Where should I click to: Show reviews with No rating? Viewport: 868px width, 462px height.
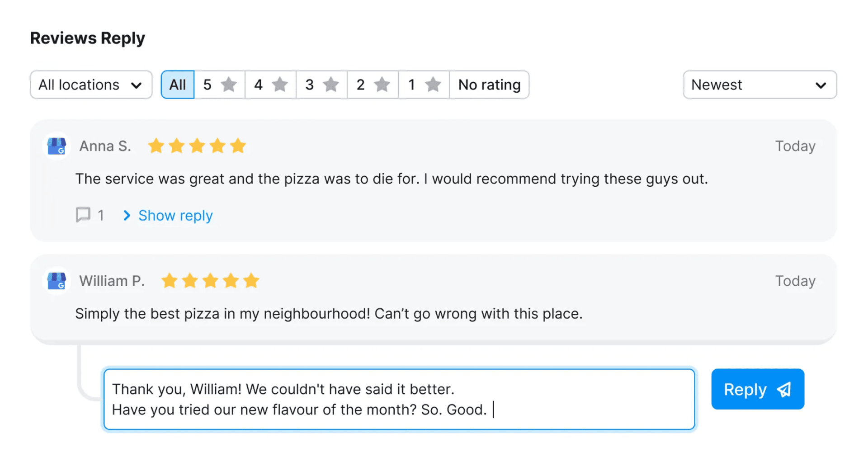pos(489,85)
